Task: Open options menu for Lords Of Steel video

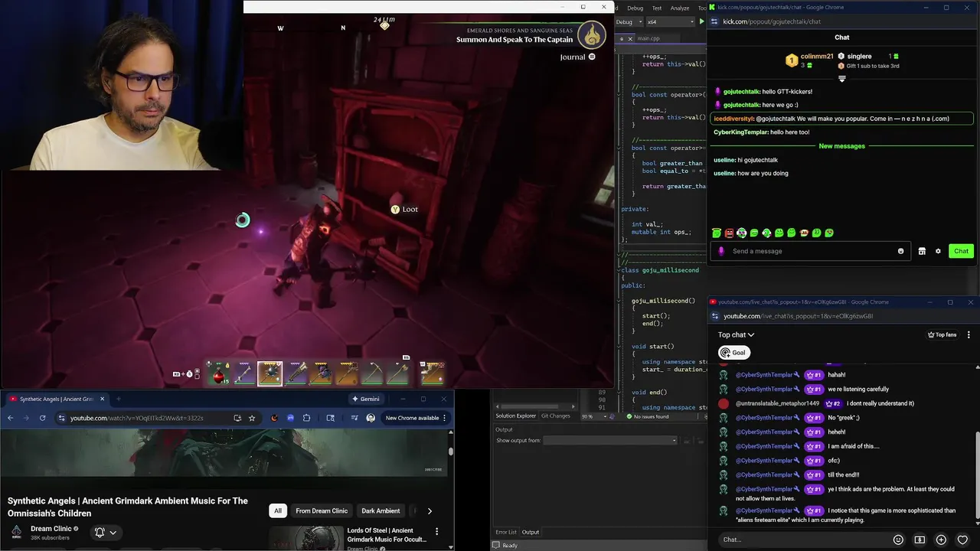Action: coord(437,531)
